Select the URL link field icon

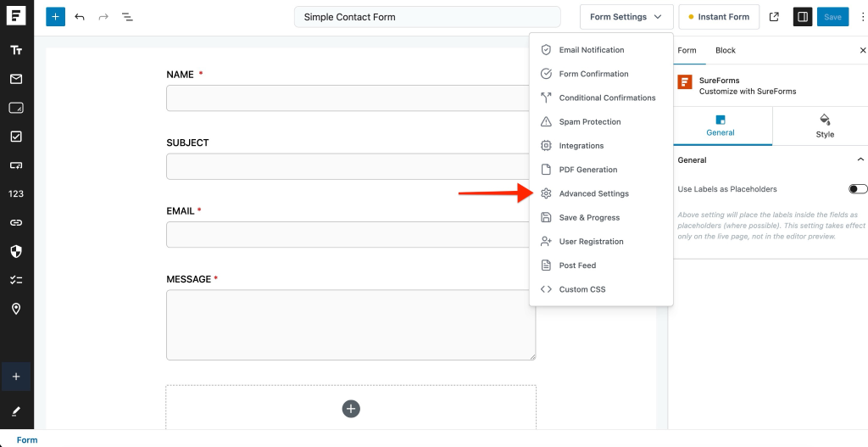(16, 222)
